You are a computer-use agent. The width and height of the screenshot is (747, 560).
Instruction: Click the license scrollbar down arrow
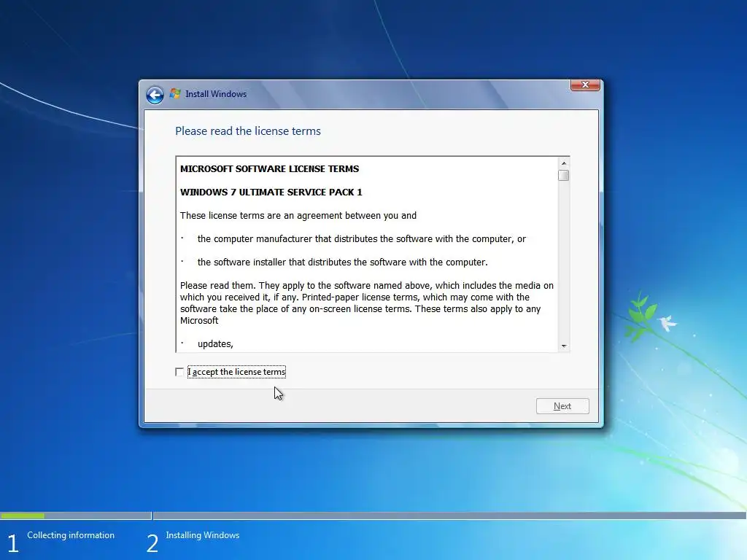(564, 346)
